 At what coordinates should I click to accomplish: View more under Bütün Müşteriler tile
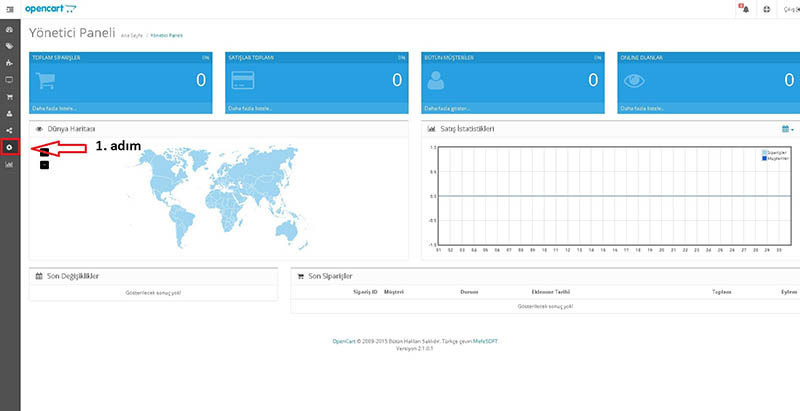coord(447,109)
